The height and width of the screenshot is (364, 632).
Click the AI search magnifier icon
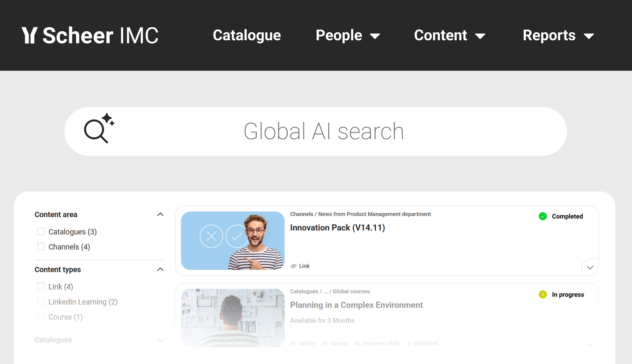[x=99, y=128]
